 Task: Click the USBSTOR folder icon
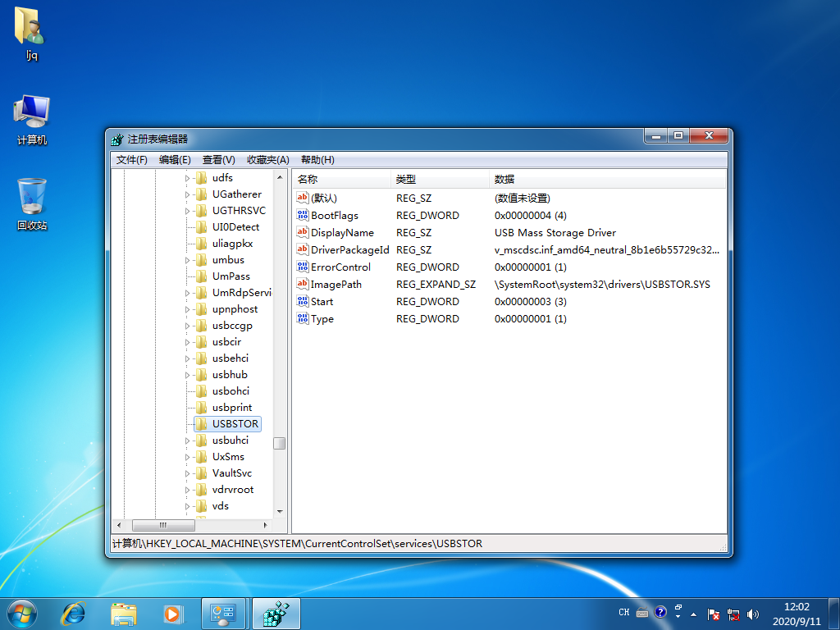[201, 423]
